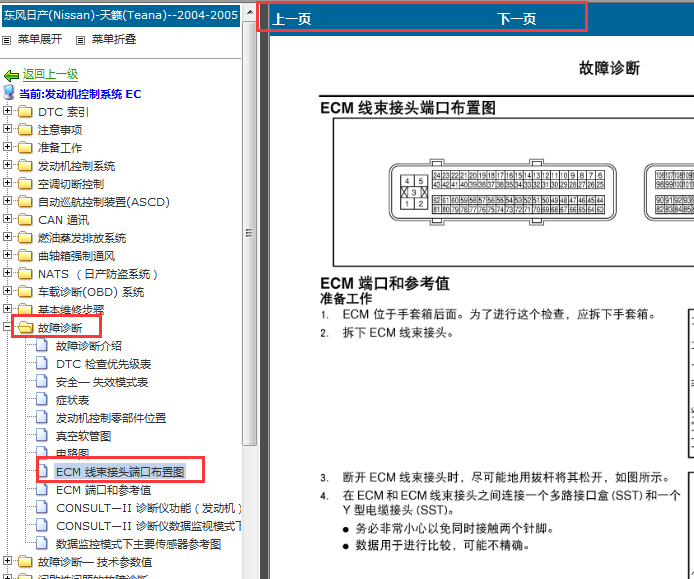Collapse all menus with 菜单折叠

[114, 39]
